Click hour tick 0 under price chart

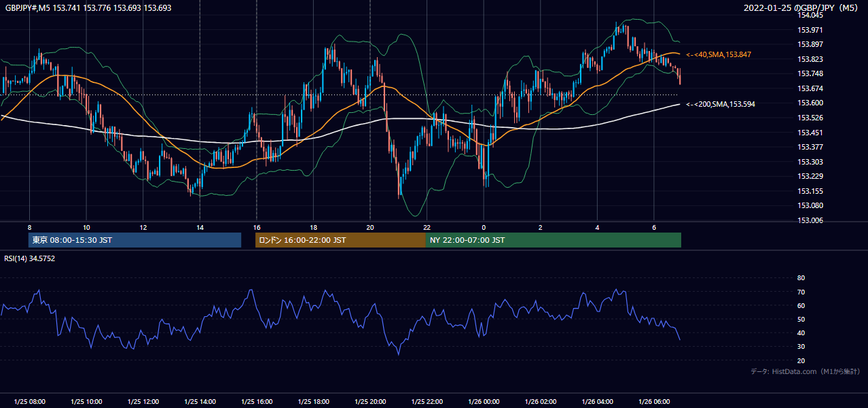click(484, 227)
